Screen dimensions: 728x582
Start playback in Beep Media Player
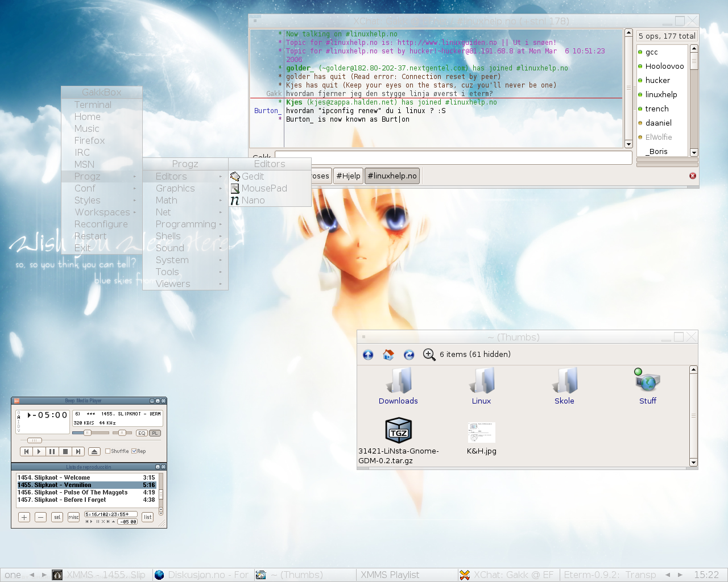click(39, 451)
